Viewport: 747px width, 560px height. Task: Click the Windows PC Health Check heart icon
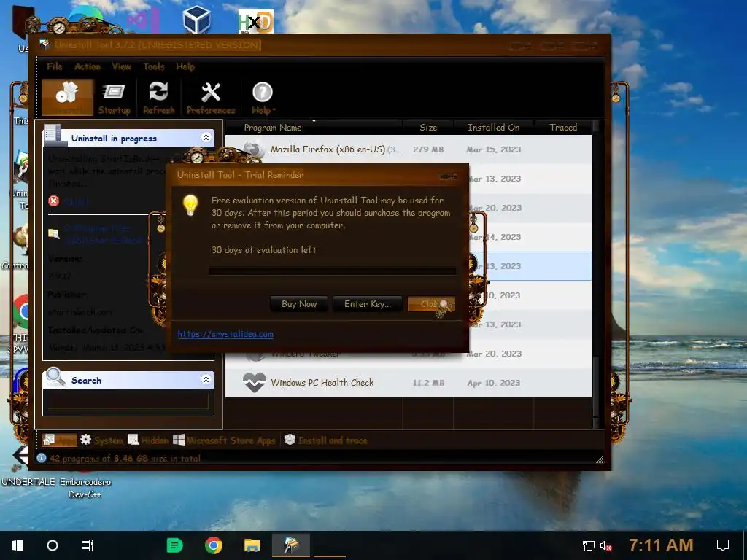tap(255, 382)
